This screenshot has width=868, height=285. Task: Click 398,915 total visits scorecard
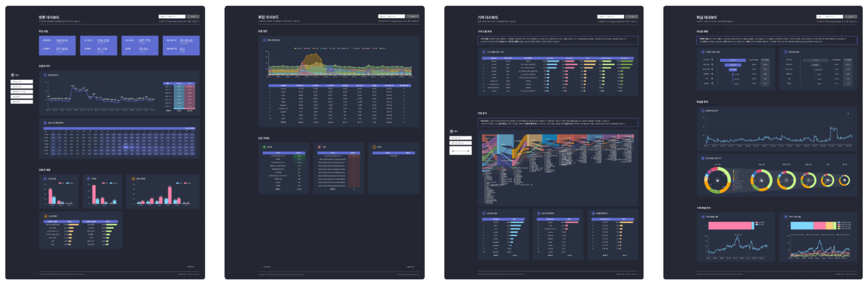coord(57,46)
